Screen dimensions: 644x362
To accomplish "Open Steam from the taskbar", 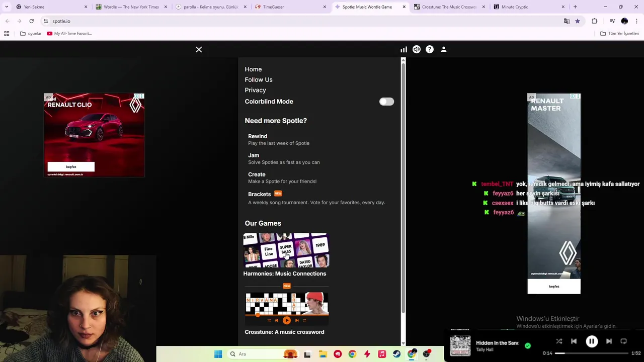I will [397, 354].
